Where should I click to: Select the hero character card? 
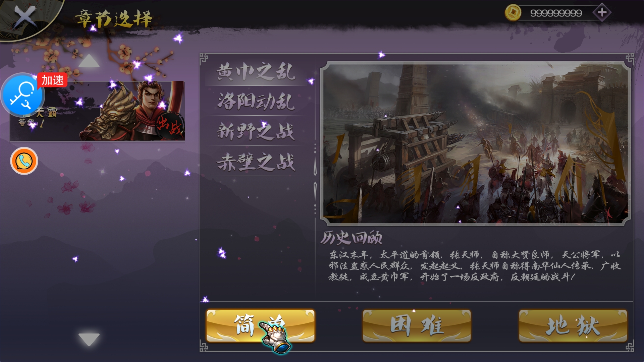98,111
